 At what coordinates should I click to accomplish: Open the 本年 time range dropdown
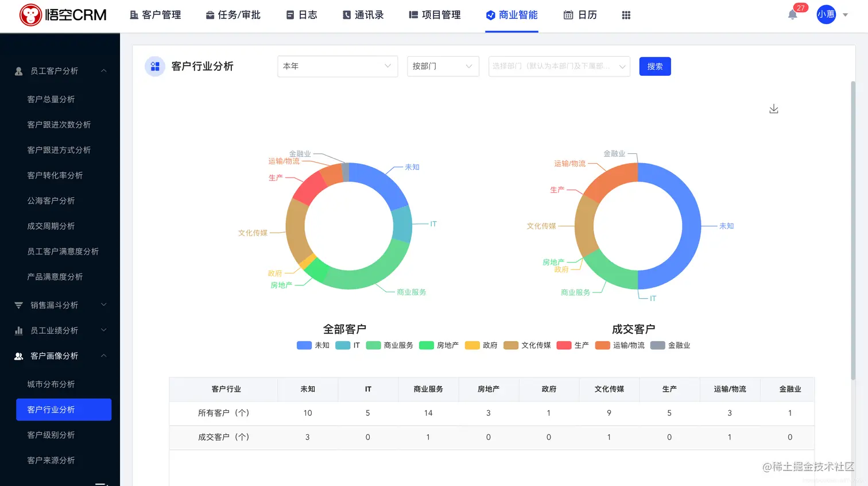tap(337, 66)
